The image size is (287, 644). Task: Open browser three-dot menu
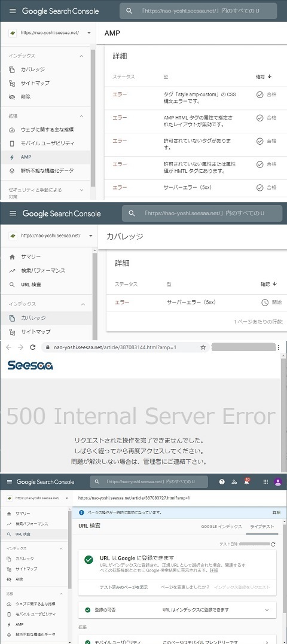[279, 347]
